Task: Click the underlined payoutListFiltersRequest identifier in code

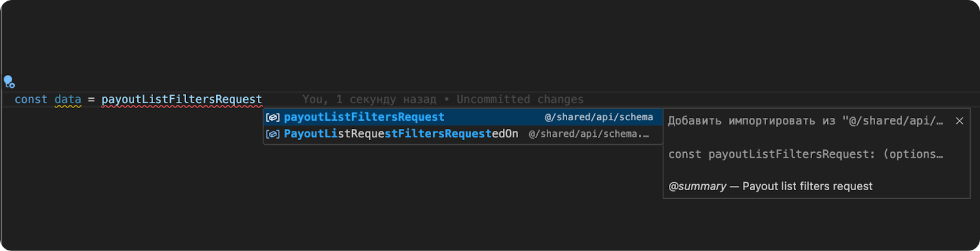Action: click(x=181, y=99)
